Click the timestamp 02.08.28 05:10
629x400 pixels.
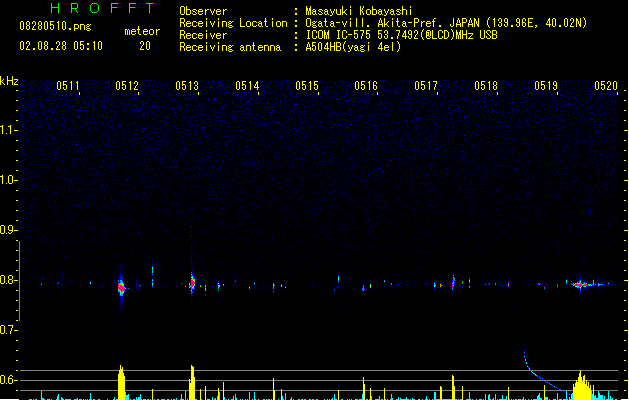pos(61,46)
